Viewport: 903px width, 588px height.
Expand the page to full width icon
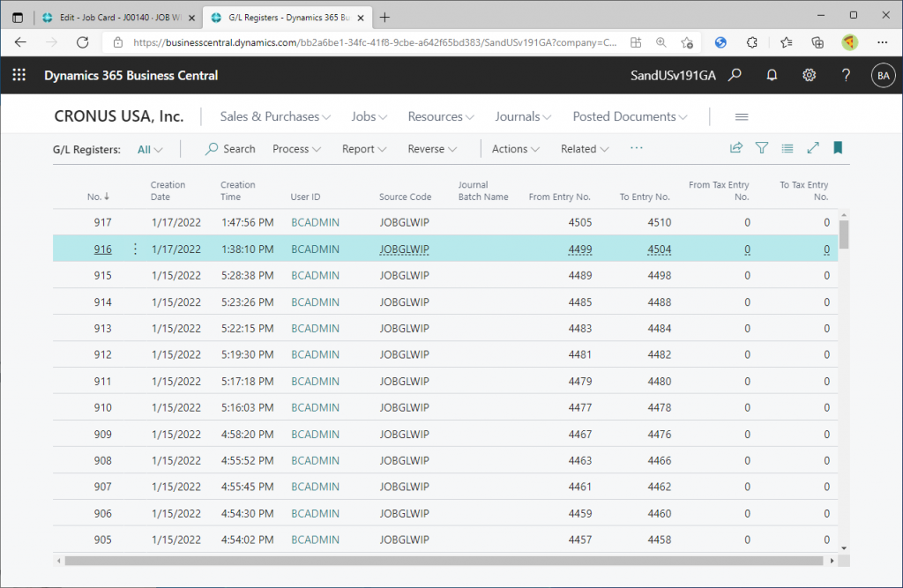(x=812, y=148)
